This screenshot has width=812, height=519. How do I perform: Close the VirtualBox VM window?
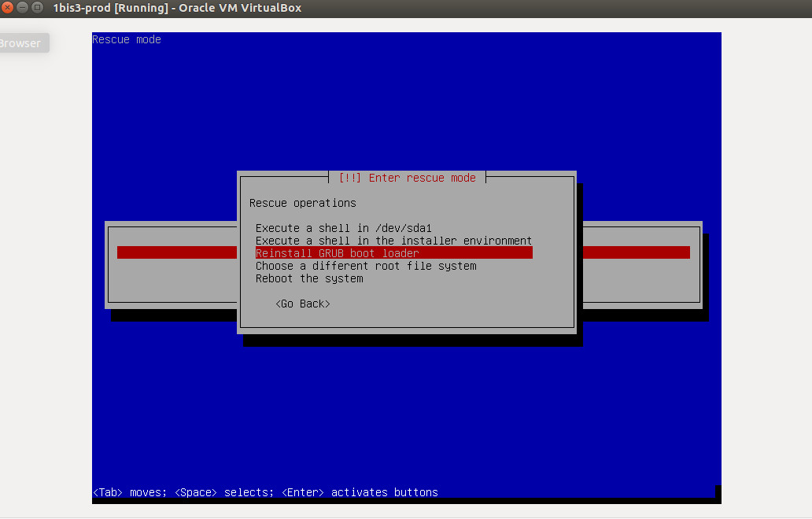[7, 8]
